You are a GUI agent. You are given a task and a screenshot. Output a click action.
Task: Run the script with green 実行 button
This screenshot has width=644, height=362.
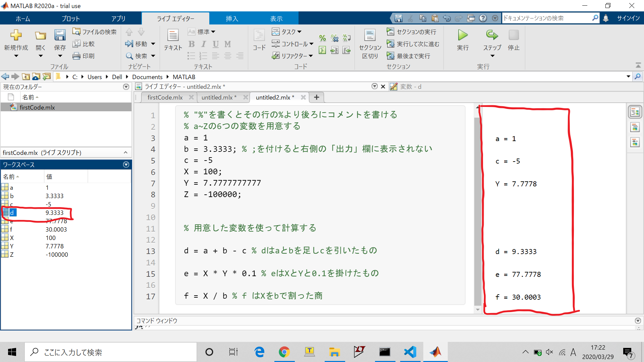click(x=463, y=35)
